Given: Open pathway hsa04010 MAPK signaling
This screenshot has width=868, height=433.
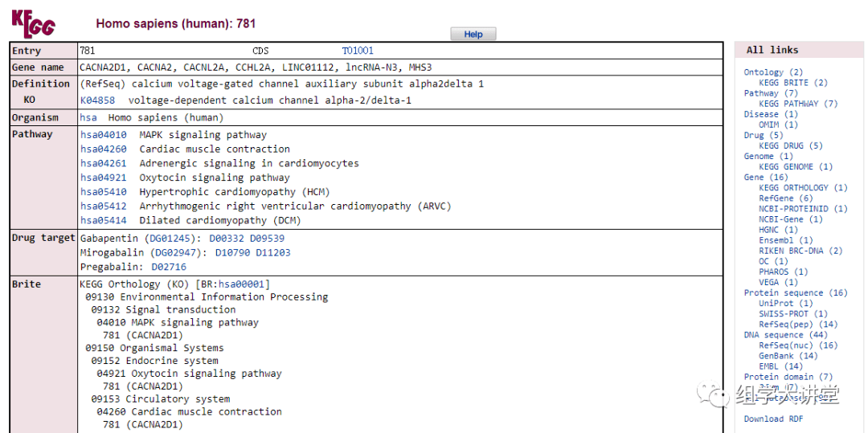Looking at the screenshot, I should coord(103,135).
